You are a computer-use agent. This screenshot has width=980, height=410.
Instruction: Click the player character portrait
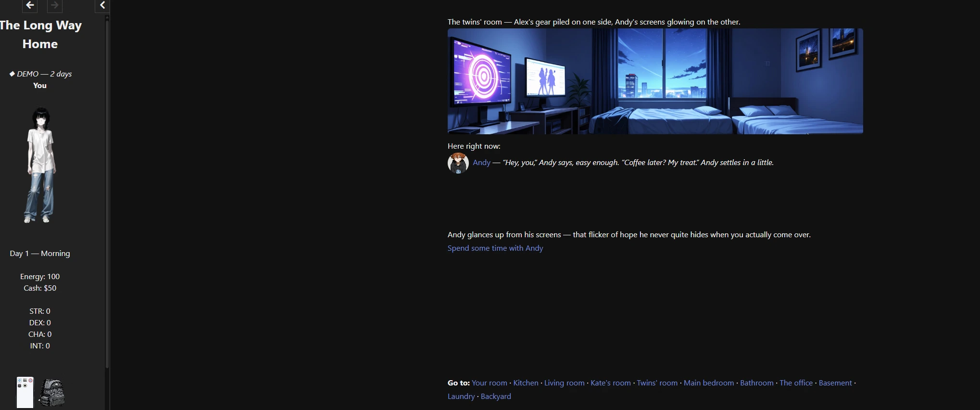coord(40,165)
